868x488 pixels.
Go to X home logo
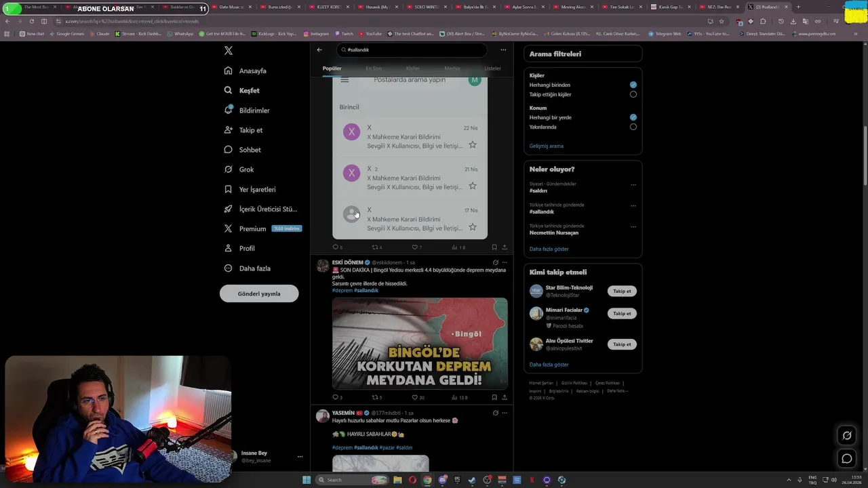[x=229, y=51]
